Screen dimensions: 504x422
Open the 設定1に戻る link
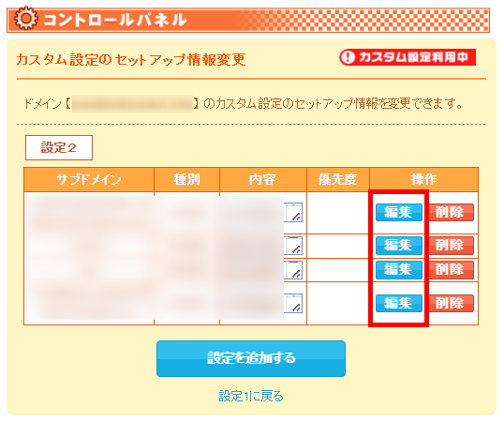[251, 396]
